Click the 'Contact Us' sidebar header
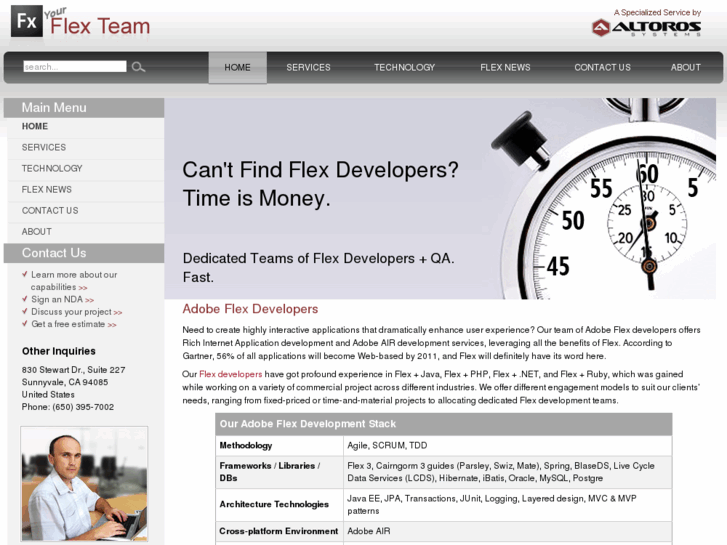The width and height of the screenshot is (727, 545). pyautogui.click(x=84, y=253)
